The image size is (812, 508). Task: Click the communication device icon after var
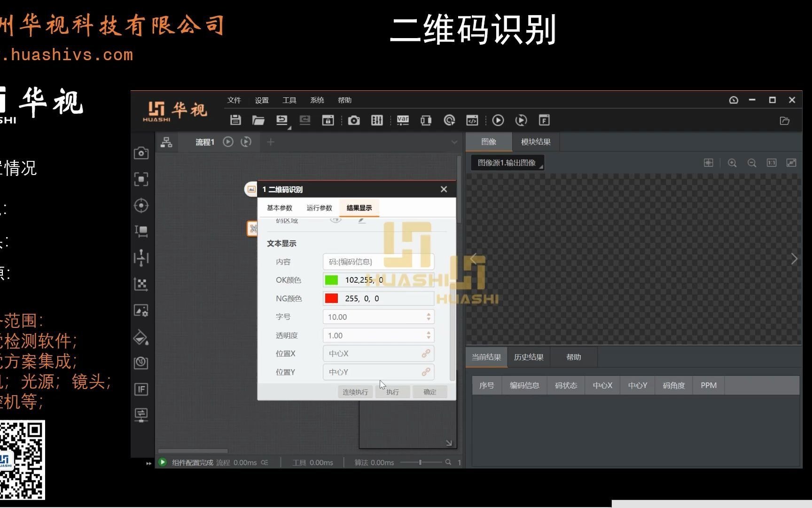pyautogui.click(x=426, y=120)
